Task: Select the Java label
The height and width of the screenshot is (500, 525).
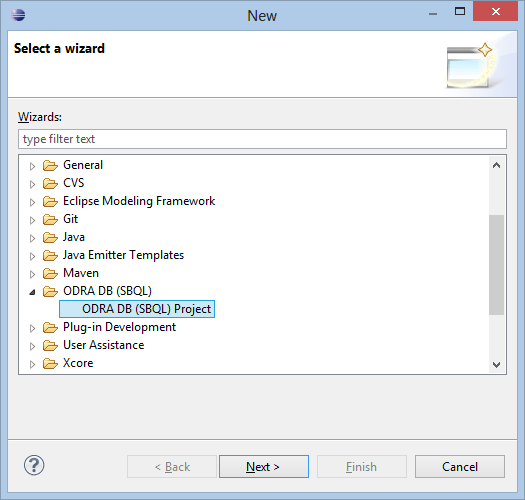Action: point(74,237)
